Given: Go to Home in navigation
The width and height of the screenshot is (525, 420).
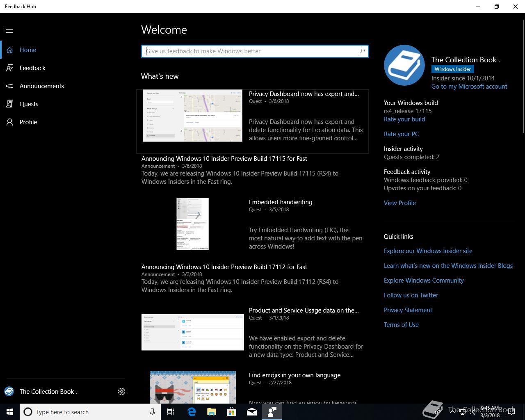Looking at the screenshot, I should [x=28, y=50].
